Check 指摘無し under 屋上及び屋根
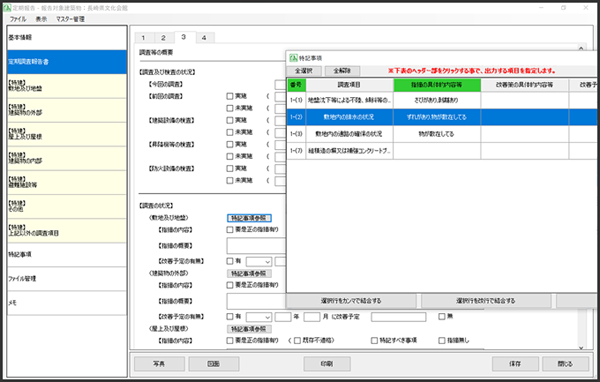This screenshot has height=382, width=600. (x=442, y=340)
